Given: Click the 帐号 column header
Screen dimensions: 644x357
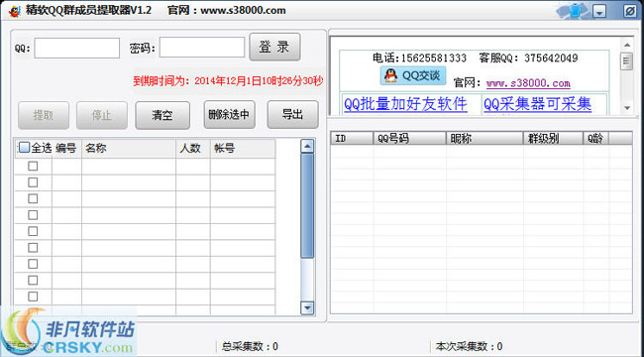Looking at the screenshot, I should [x=243, y=149].
